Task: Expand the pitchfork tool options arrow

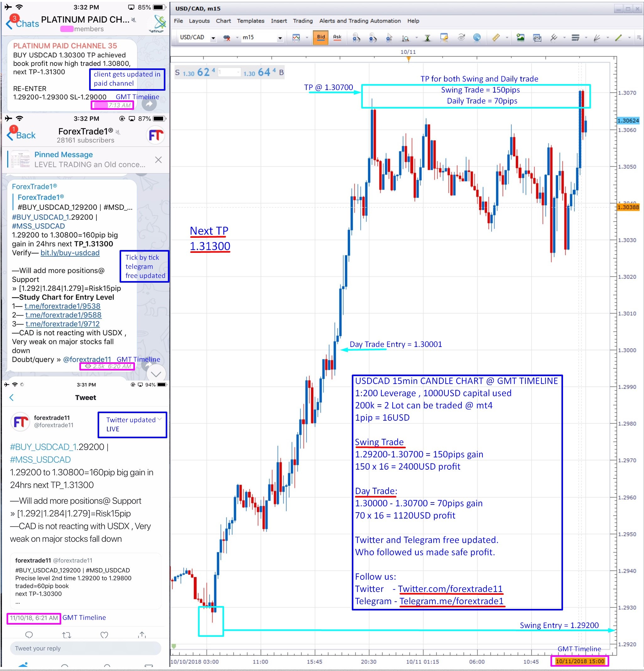Action: tap(564, 38)
